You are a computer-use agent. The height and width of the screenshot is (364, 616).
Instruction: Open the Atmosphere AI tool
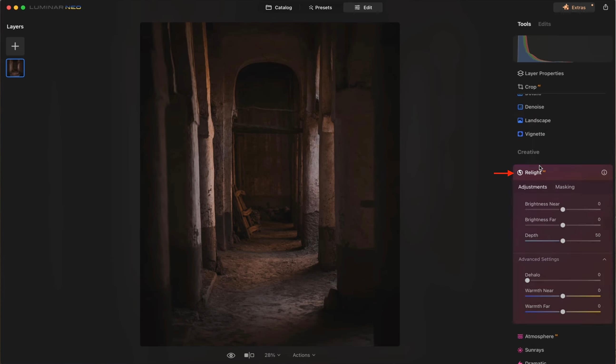(539, 336)
